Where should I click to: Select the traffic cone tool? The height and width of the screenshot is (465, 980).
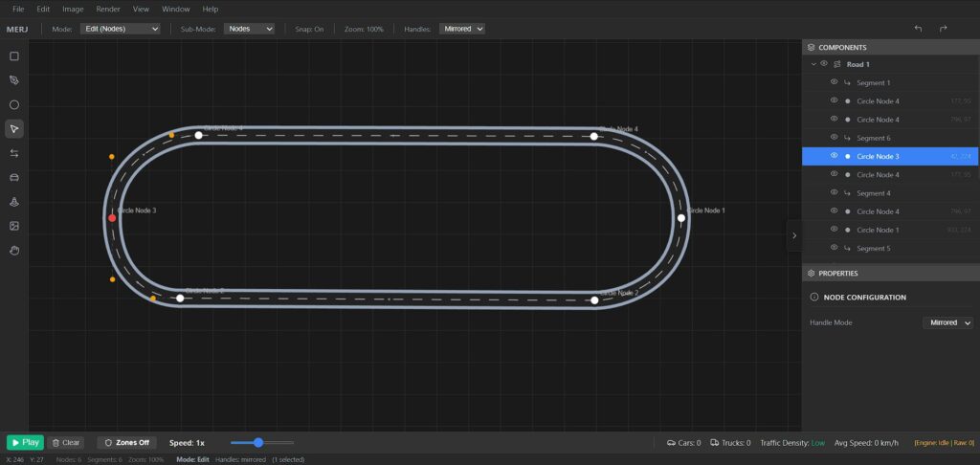pos(14,202)
